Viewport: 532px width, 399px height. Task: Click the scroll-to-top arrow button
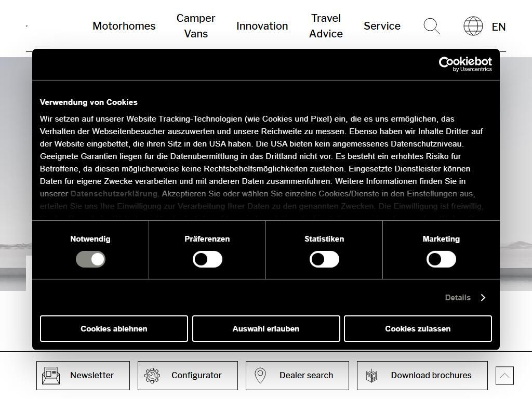tap(504, 376)
